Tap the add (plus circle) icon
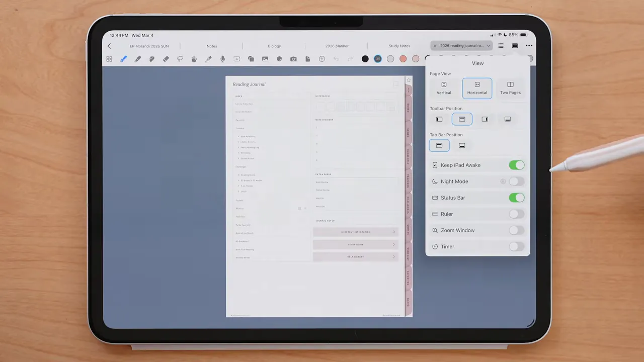The image size is (644, 362). pyautogui.click(x=322, y=59)
